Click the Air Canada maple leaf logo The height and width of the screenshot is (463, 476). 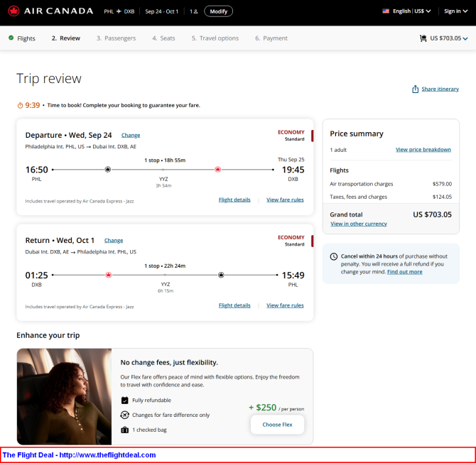coord(13,11)
